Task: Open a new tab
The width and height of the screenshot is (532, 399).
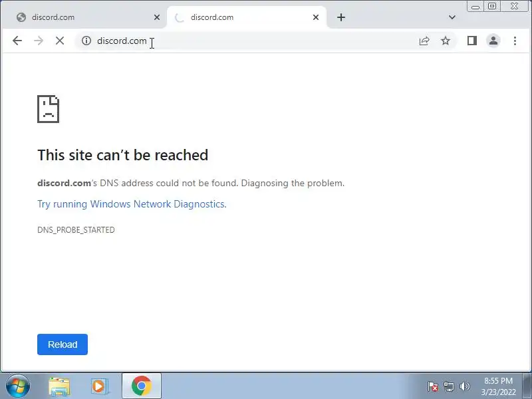Action: click(341, 17)
